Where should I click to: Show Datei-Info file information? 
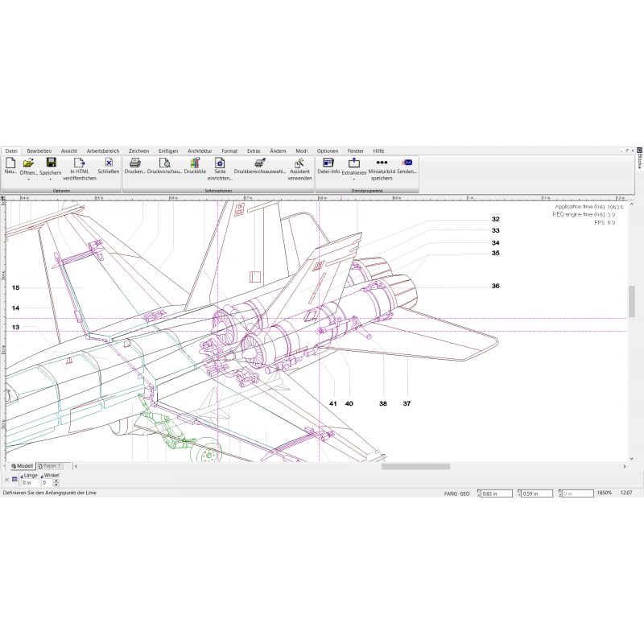[x=328, y=163]
